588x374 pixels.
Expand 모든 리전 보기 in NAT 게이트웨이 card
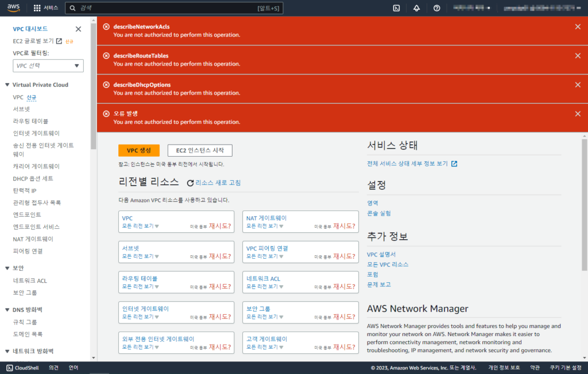[x=264, y=226]
